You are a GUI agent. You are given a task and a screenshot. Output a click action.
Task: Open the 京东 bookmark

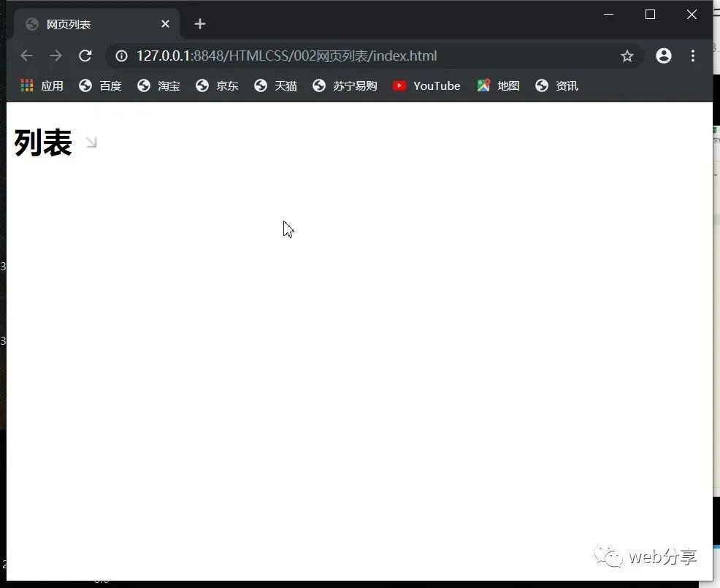click(x=217, y=85)
